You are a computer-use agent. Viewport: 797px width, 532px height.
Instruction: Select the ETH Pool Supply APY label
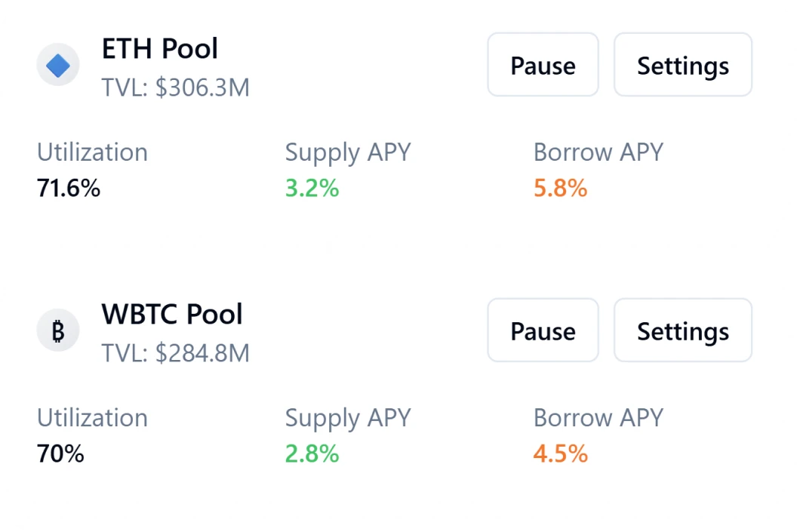(347, 152)
